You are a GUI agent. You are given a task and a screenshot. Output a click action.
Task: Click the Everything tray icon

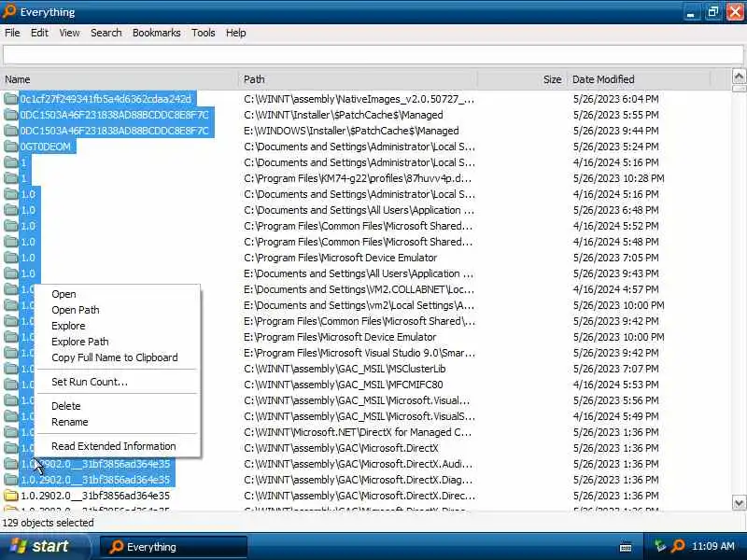click(x=678, y=546)
